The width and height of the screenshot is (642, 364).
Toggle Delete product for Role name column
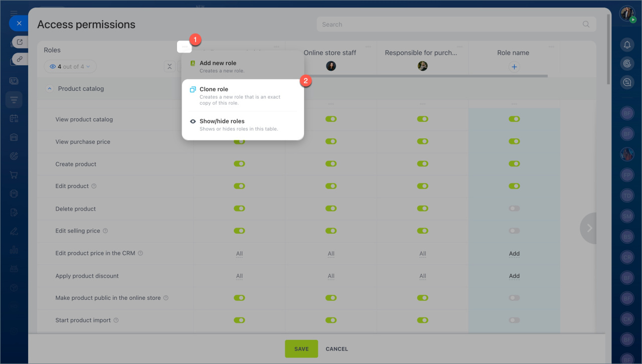[x=514, y=209]
